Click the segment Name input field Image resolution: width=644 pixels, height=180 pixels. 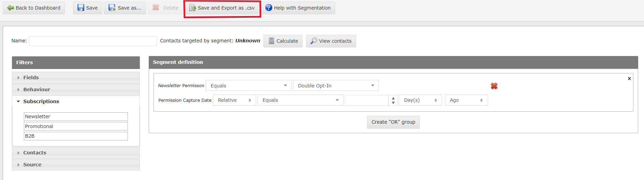pos(93,41)
